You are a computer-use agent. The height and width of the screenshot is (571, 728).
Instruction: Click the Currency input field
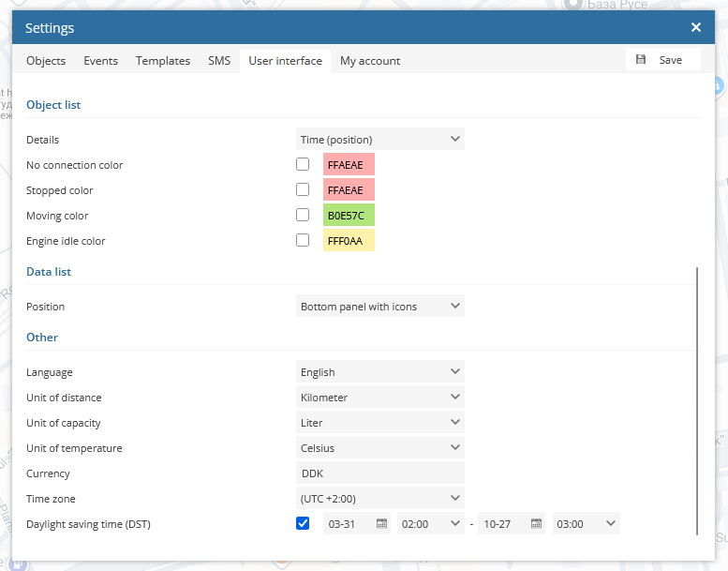click(x=379, y=473)
